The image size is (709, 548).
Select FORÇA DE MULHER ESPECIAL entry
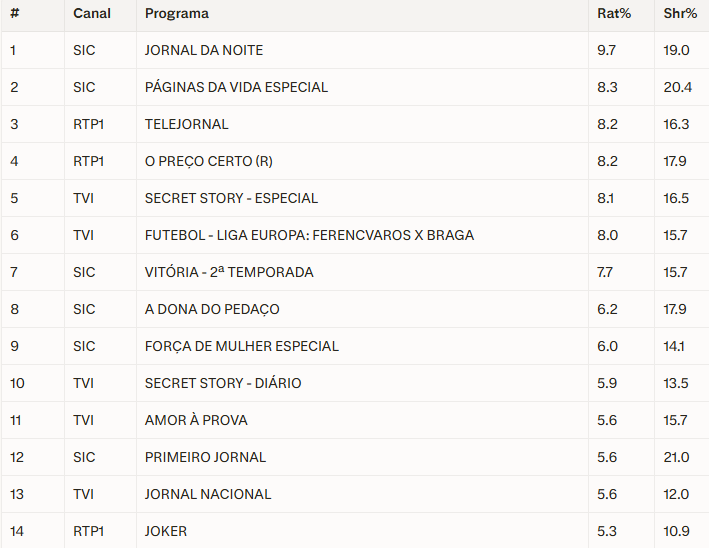pyautogui.click(x=242, y=346)
